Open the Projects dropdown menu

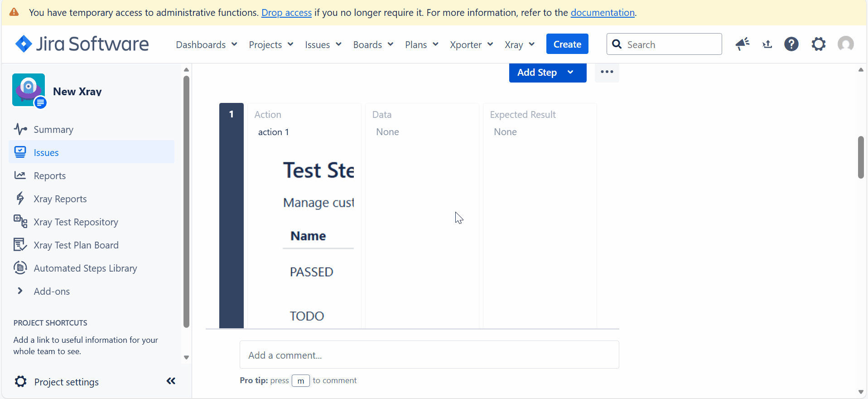coord(271,44)
